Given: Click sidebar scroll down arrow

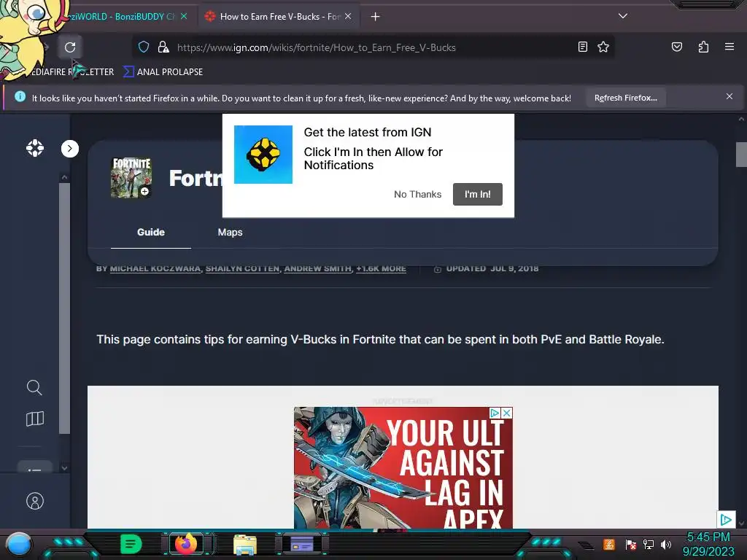Looking at the screenshot, I should pos(64,468).
